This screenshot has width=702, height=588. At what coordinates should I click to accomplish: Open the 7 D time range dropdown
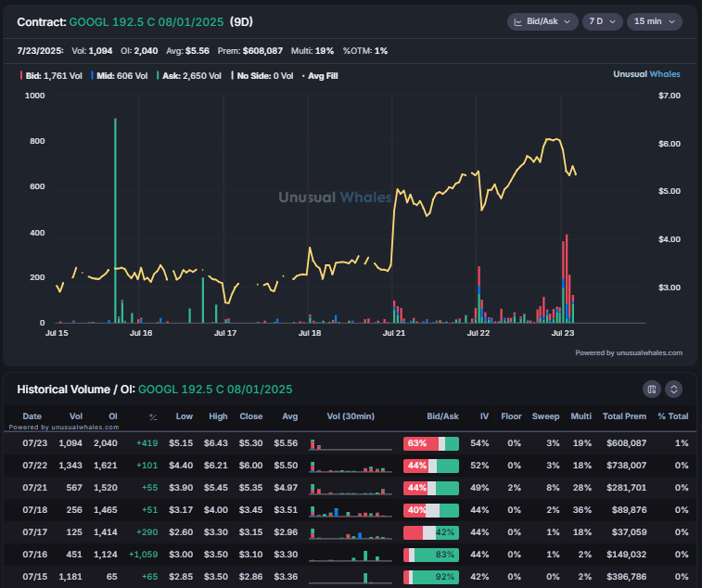pyautogui.click(x=602, y=21)
